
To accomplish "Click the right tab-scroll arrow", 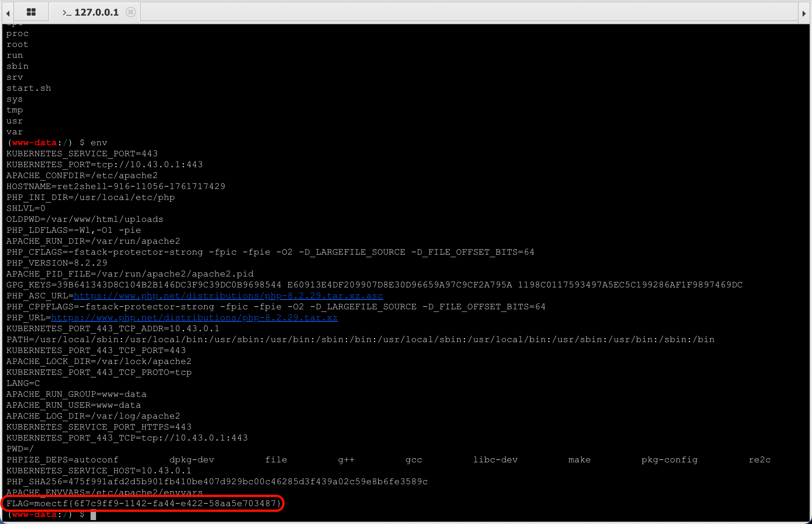I will click(x=804, y=13).
